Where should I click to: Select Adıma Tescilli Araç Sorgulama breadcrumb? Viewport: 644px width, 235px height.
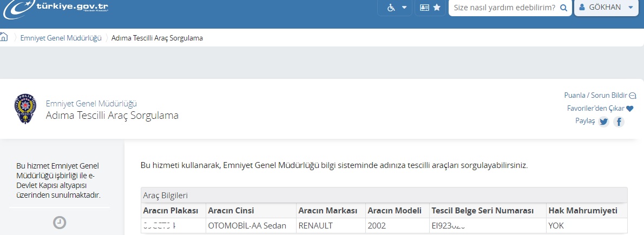pos(157,38)
